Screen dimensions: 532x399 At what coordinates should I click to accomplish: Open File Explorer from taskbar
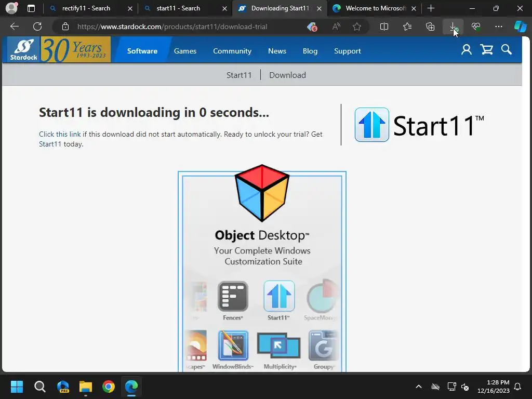(x=86, y=387)
